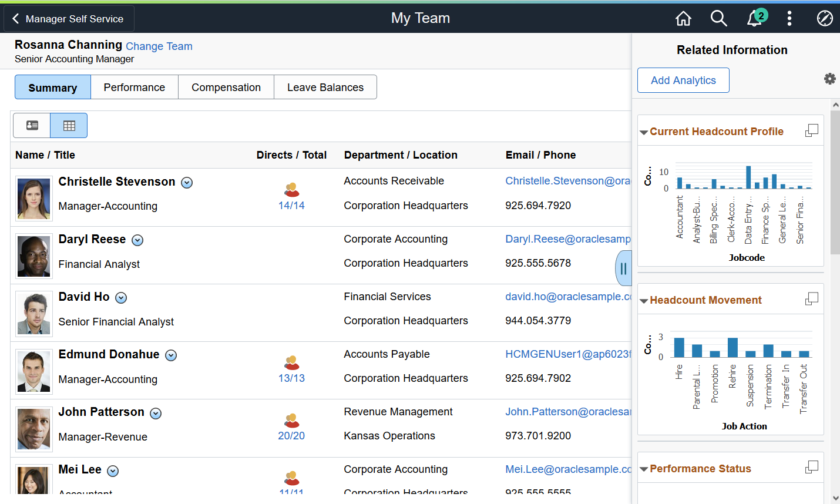Open Daryl Reese related actions dropdown
This screenshot has width=840, height=504.
pos(137,240)
